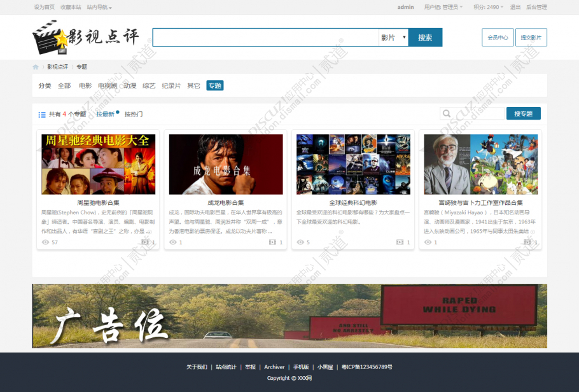Screen dimensions: 579x392
Task: Click 专题 in the breadcrumb
Action: pyautogui.click(x=81, y=67)
